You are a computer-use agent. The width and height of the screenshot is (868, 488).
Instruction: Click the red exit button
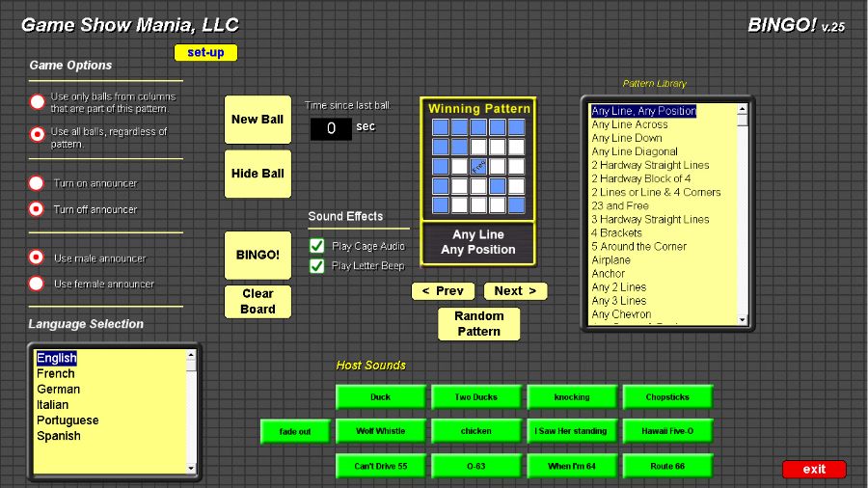[x=814, y=470]
